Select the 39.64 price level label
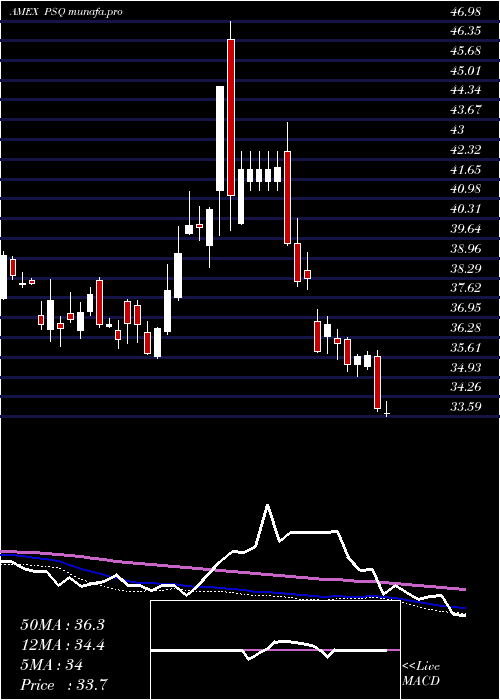The width and height of the screenshot is (500, 700). (x=466, y=229)
